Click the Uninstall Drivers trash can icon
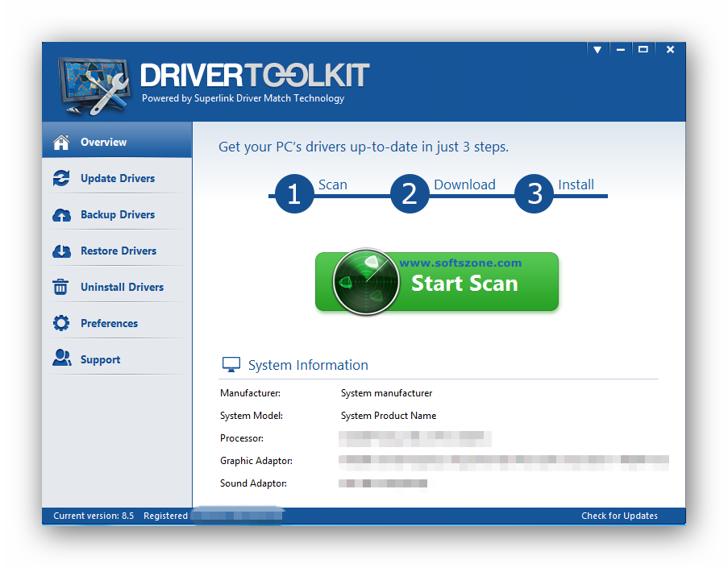The width and height of the screenshot is (728, 568). [x=60, y=287]
